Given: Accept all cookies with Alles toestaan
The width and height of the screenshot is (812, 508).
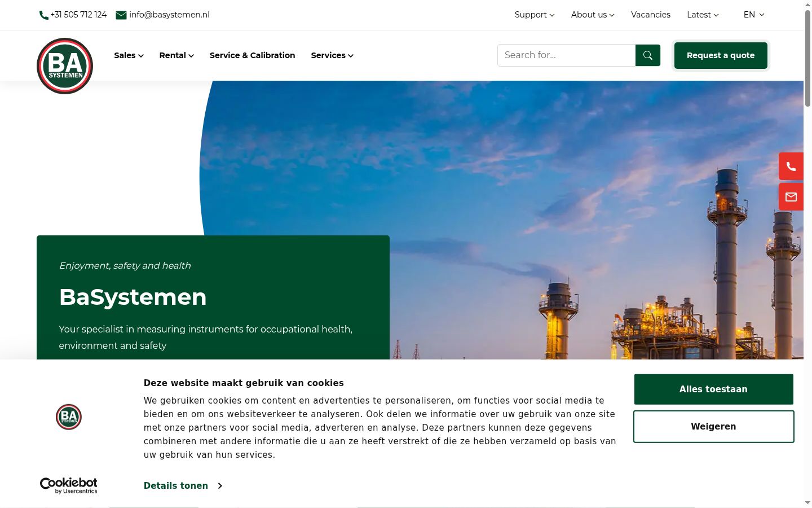Looking at the screenshot, I should click(713, 389).
